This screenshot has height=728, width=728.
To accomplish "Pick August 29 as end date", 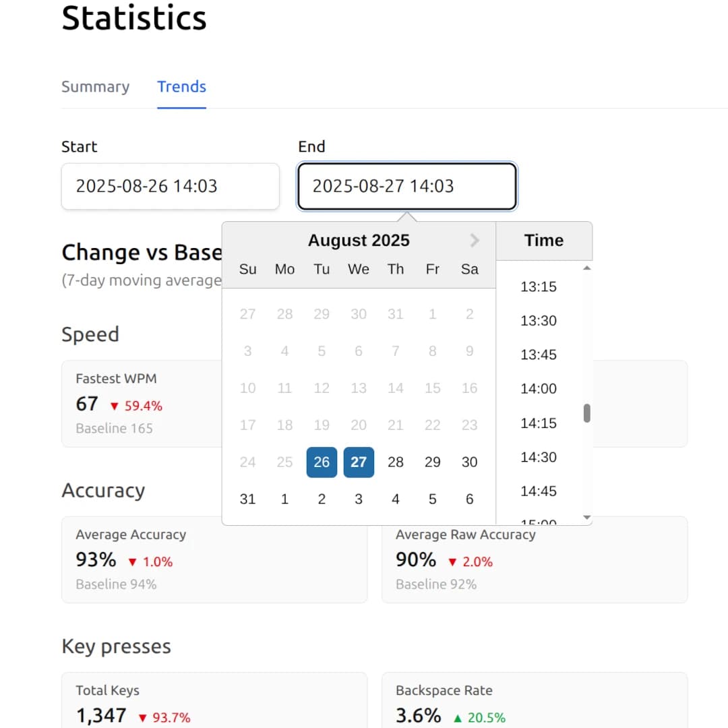I will pos(432,462).
